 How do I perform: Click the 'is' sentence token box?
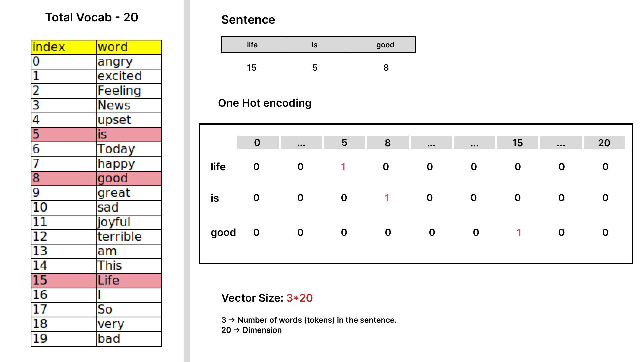pyautogui.click(x=318, y=45)
